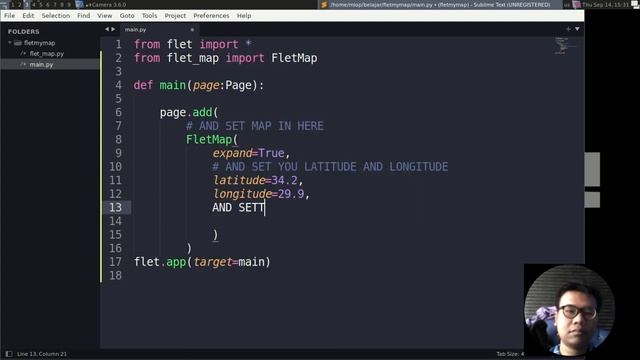This screenshot has height=360, width=640.
Task: Collapse the fletmymap folder arrow
Action: 10,42
